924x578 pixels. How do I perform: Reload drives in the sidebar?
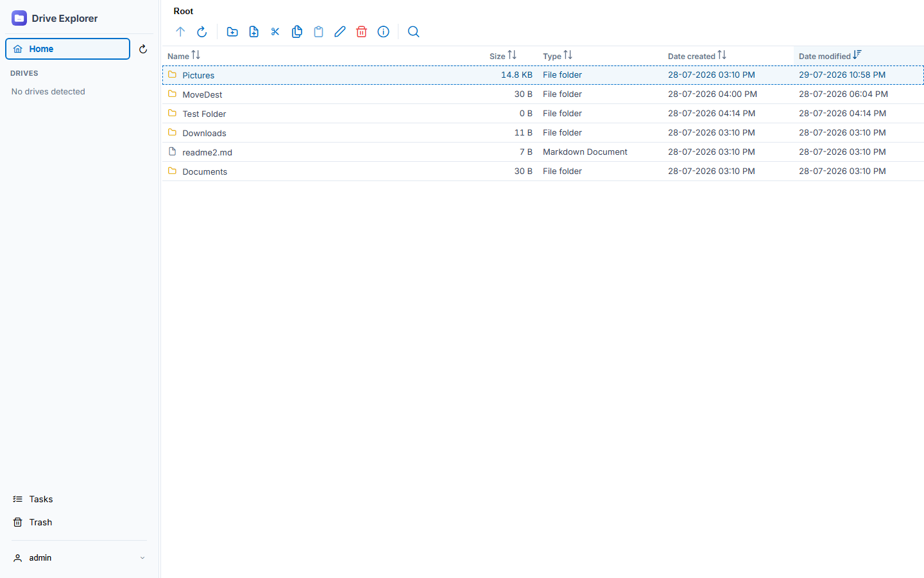(x=143, y=49)
